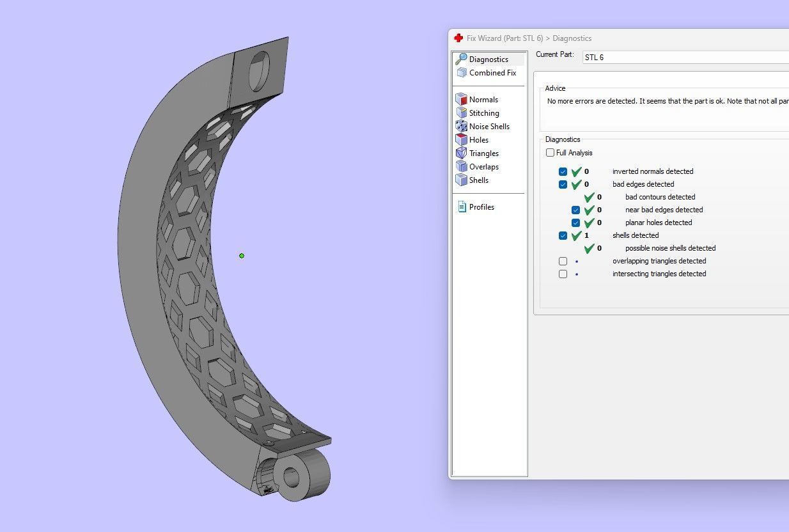
Task: Click the Normals cube icon
Action: pyautogui.click(x=461, y=99)
